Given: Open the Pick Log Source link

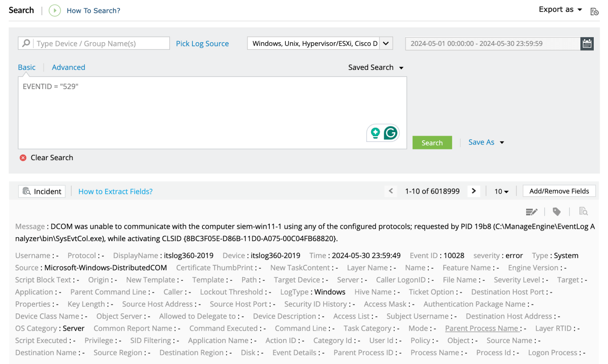Looking at the screenshot, I should pyautogui.click(x=202, y=43).
